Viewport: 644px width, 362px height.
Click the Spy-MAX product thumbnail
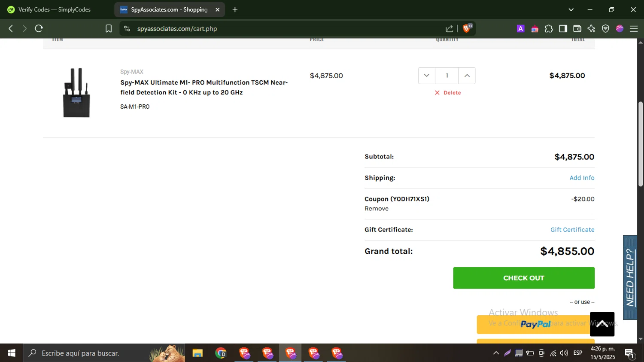(76, 93)
